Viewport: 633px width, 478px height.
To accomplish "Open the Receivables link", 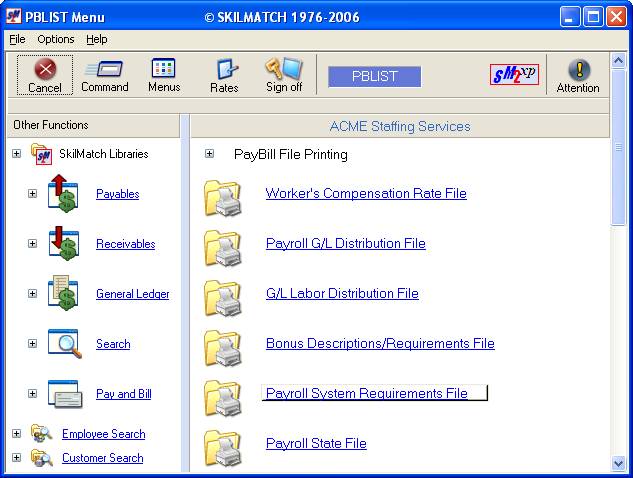I will pyautogui.click(x=126, y=244).
